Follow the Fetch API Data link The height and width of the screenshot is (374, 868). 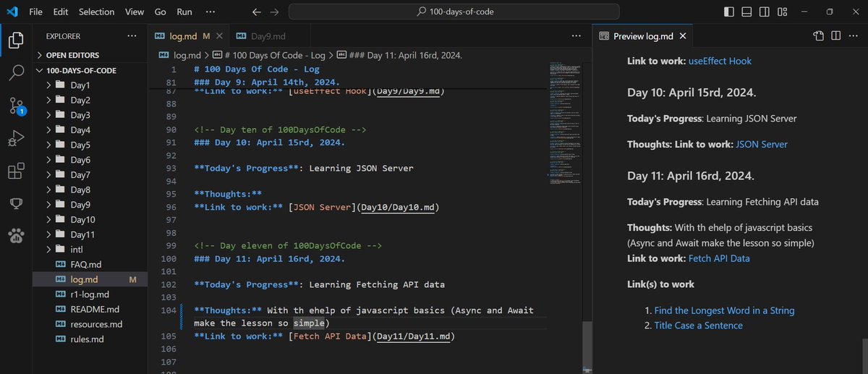tap(719, 258)
